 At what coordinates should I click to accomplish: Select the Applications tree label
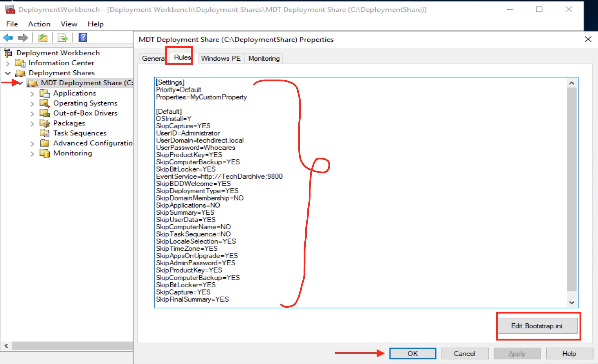(74, 93)
